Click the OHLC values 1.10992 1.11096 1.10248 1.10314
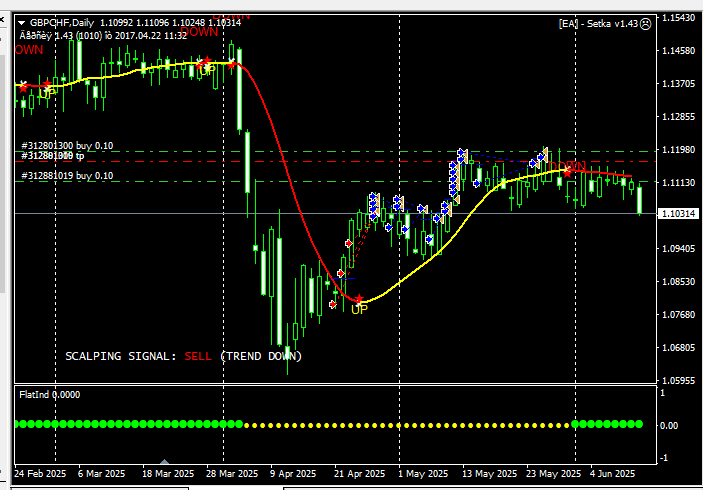This screenshot has height=490, width=703. (170, 23)
